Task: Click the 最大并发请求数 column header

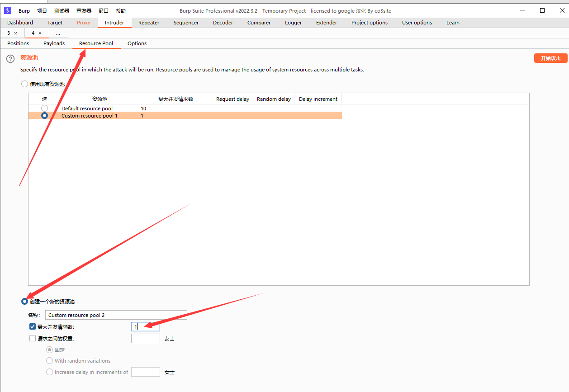Action: [175, 99]
